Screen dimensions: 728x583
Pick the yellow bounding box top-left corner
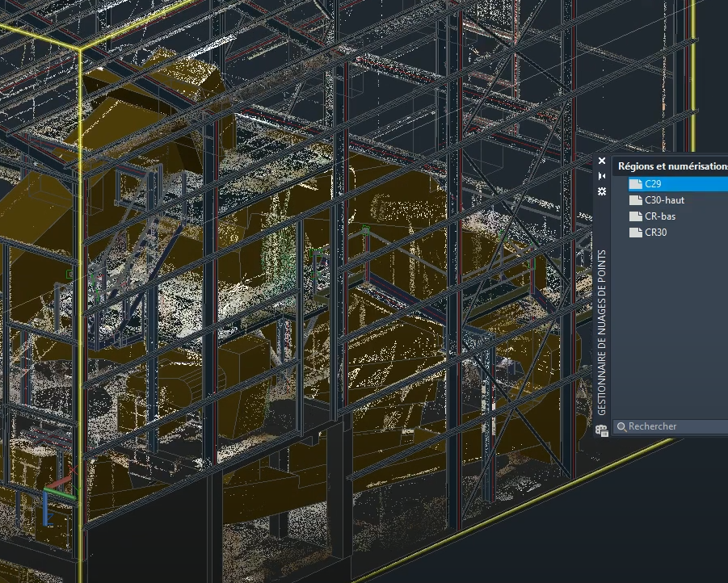point(79,50)
